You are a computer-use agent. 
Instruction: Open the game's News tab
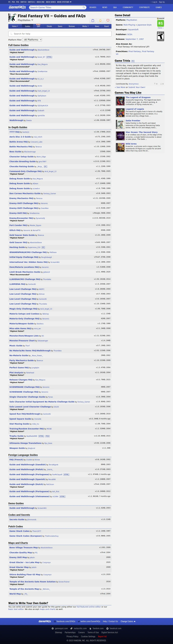click(97, 26)
